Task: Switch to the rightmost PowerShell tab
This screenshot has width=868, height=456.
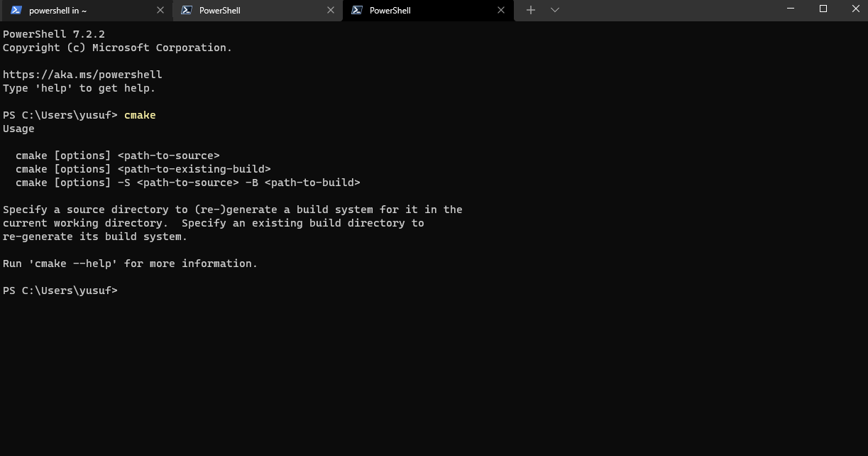Action: [x=412, y=11]
